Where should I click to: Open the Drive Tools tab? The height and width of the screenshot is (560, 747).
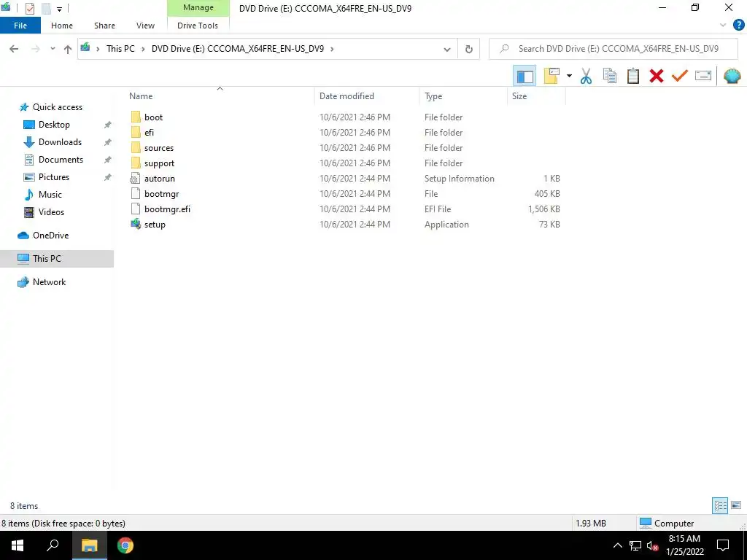pos(198,26)
